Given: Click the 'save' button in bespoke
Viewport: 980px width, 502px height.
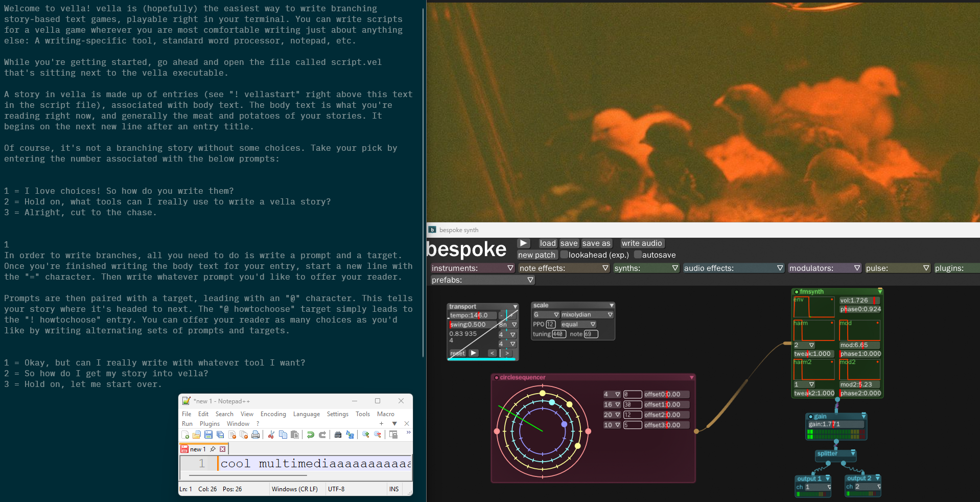Looking at the screenshot, I should [x=569, y=243].
